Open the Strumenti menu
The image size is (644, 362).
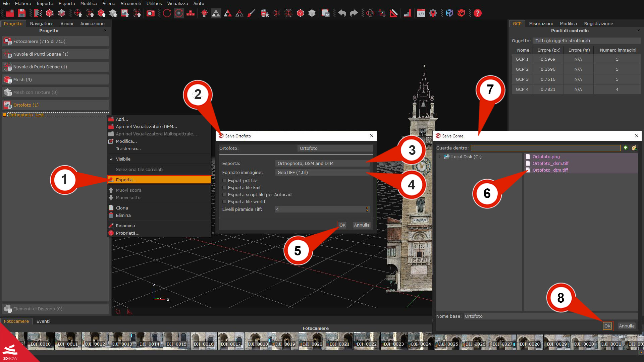[x=131, y=3]
